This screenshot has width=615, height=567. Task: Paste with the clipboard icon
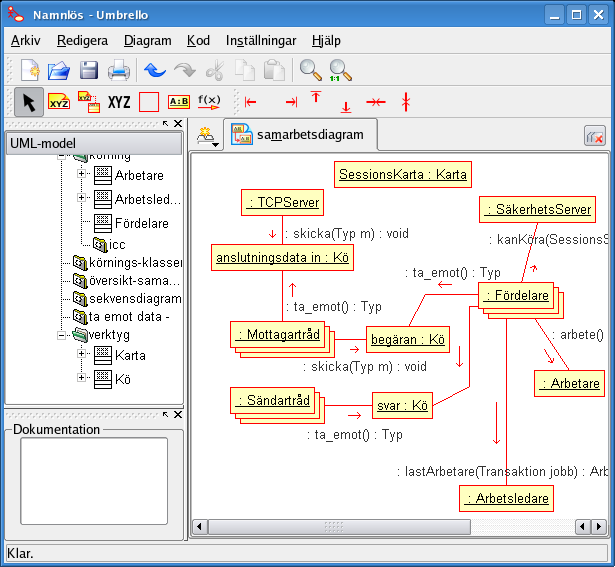[x=274, y=71]
